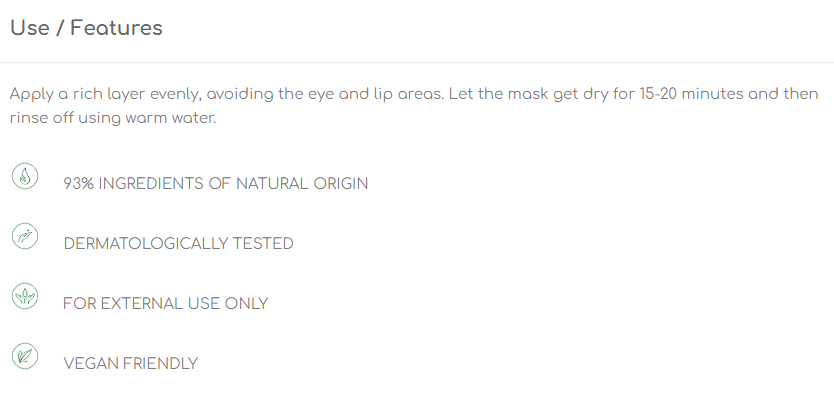The image size is (834, 397).
Task: Click the word Features in the heading
Action: (x=116, y=28)
